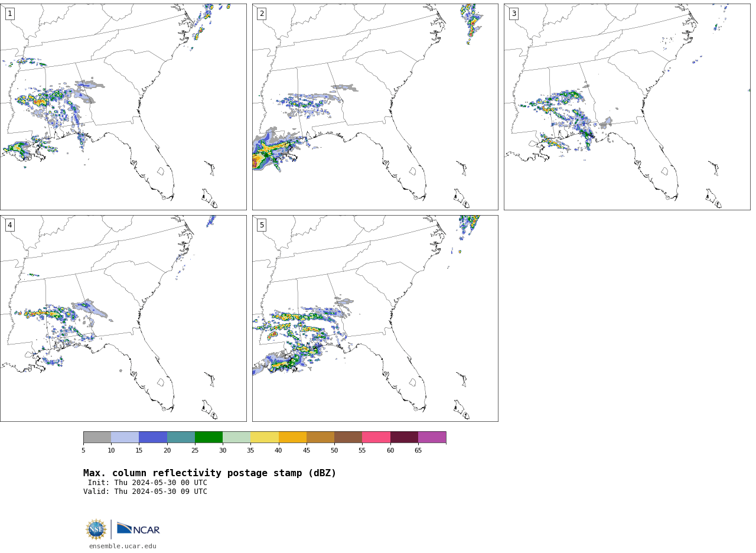Click the Init: Thu 2024-05-30 00 UTC line
Viewport: 756px width, 553px height.
[x=148, y=483]
